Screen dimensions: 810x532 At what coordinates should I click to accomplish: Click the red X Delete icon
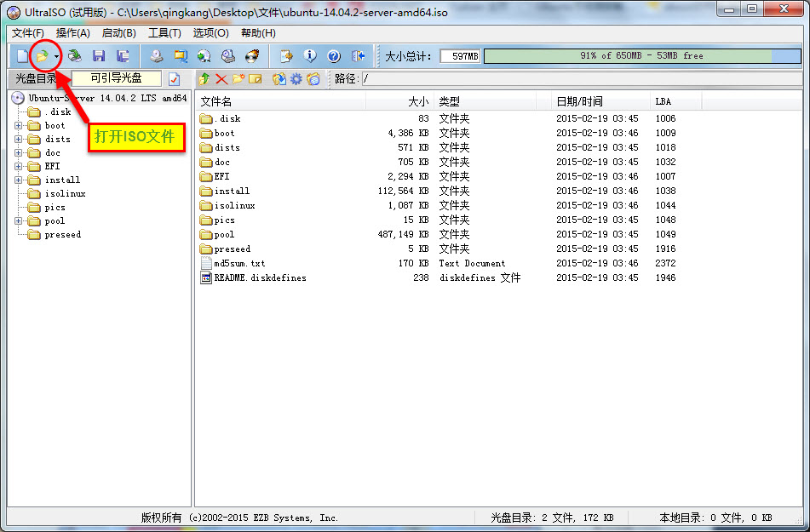[221, 79]
